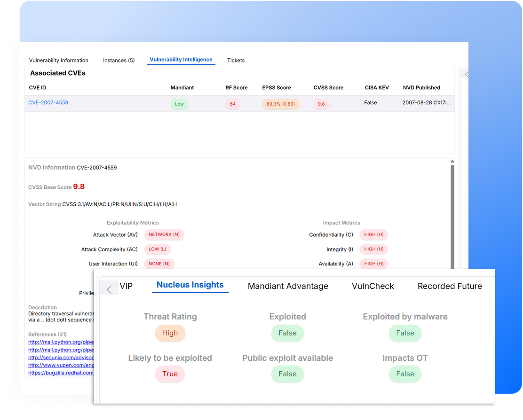
Task: Click the EPSS Score '89.3% (0.89)' badge
Action: tap(281, 104)
